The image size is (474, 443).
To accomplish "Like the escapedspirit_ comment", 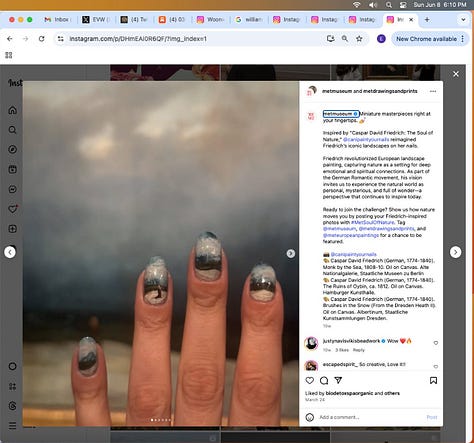I will point(435,366).
